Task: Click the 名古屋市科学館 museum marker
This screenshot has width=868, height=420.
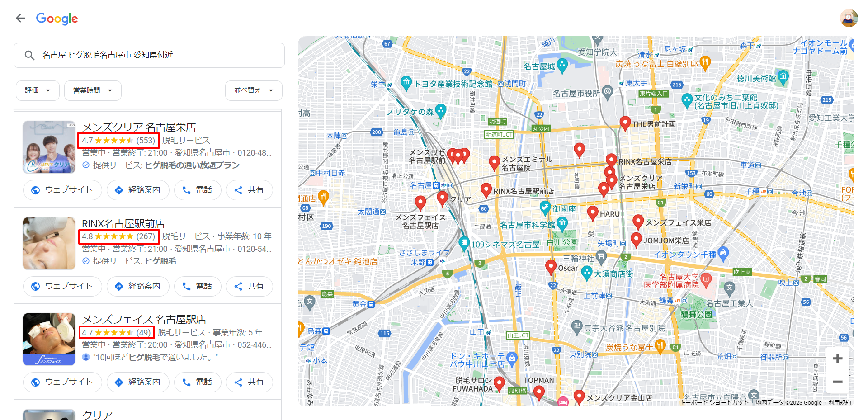Action: (562, 223)
